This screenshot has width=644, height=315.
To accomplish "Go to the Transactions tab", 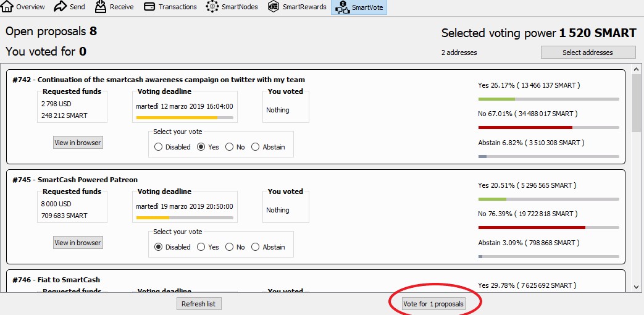I will coord(170,7).
